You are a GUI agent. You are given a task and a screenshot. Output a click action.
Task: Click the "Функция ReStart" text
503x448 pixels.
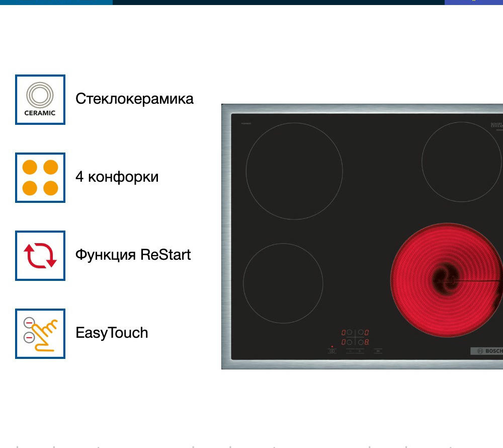(x=133, y=255)
